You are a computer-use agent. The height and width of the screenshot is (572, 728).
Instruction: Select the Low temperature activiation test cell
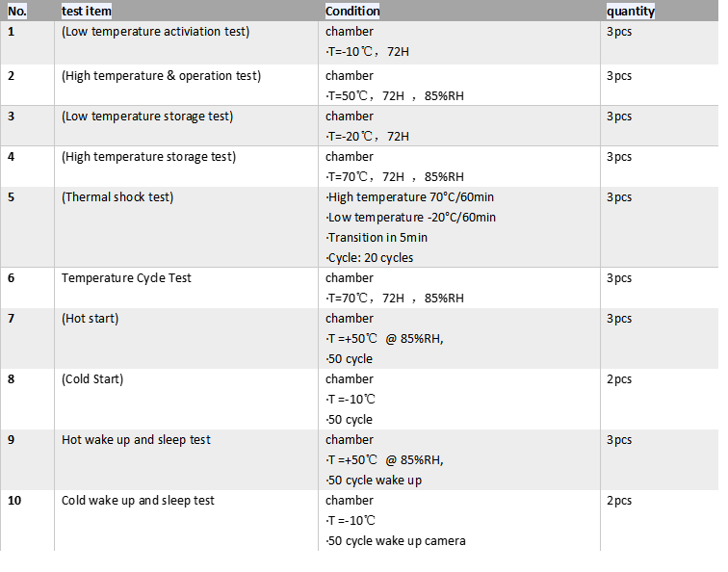155,32
